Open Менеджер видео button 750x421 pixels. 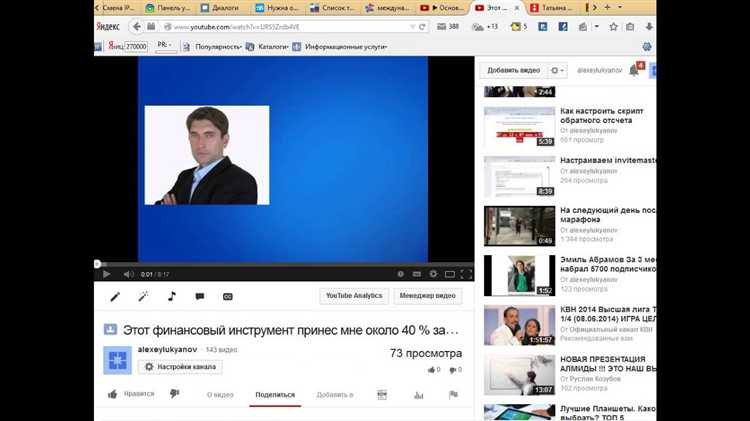(x=428, y=296)
